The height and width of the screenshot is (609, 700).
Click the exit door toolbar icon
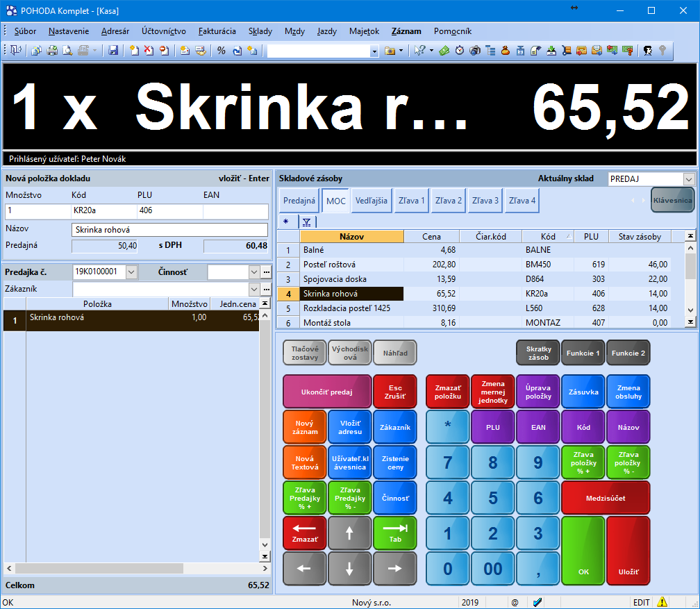point(15,51)
